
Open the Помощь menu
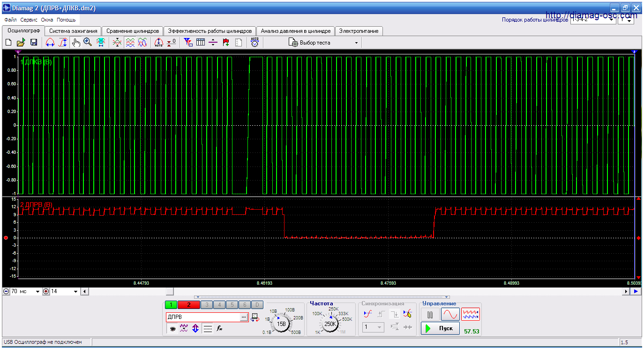(66, 20)
